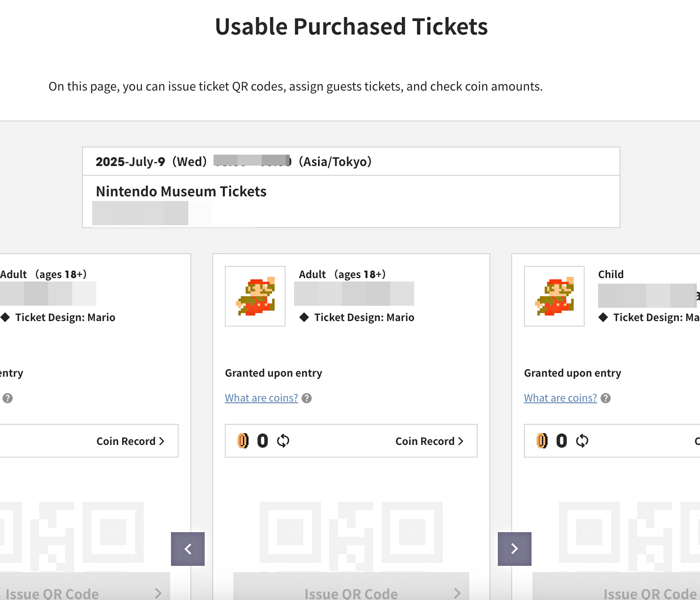Open Coin Record on the leftmost ticket card

tap(130, 441)
